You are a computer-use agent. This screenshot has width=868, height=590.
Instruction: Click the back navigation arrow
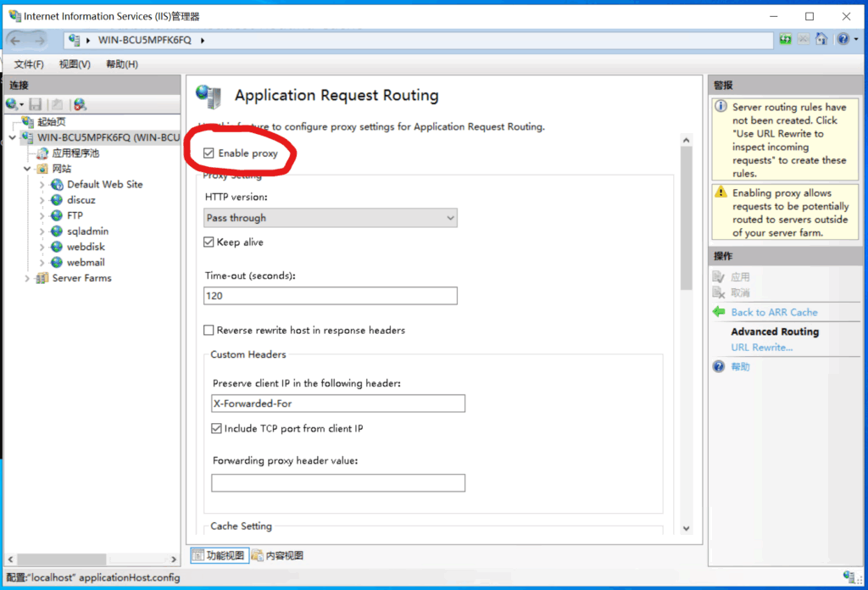[15, 41]
